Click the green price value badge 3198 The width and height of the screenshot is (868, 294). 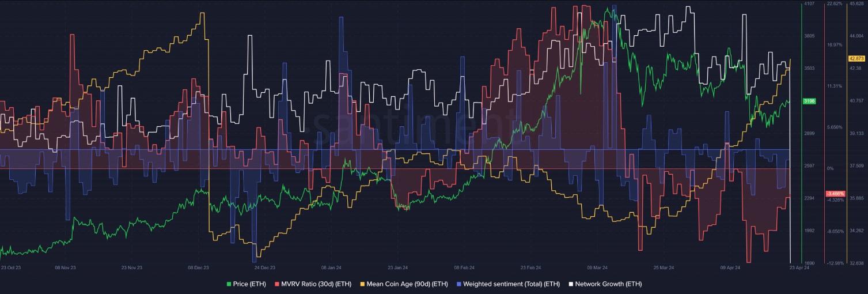pos(809,101)
